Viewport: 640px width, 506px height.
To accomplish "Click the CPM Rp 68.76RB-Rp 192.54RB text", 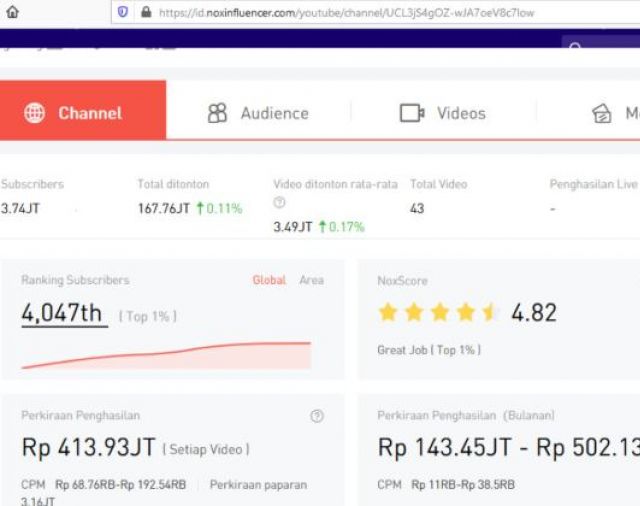I will (104, 485).
